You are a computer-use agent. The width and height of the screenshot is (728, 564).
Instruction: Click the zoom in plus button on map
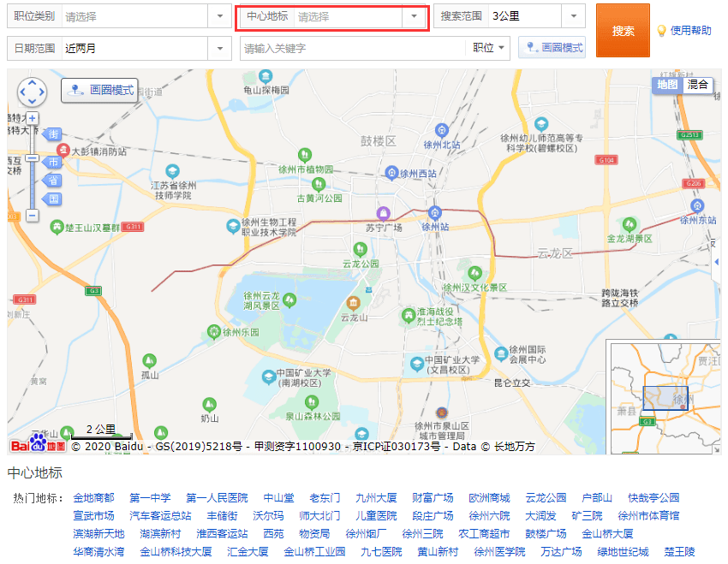pyautogui.click(x=33, y=118)
